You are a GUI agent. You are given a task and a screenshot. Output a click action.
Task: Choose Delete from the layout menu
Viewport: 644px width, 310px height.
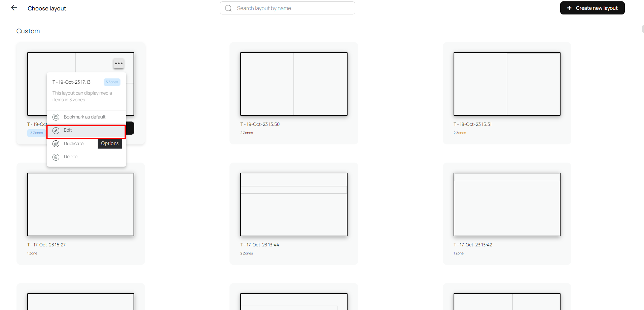[86, 157]
